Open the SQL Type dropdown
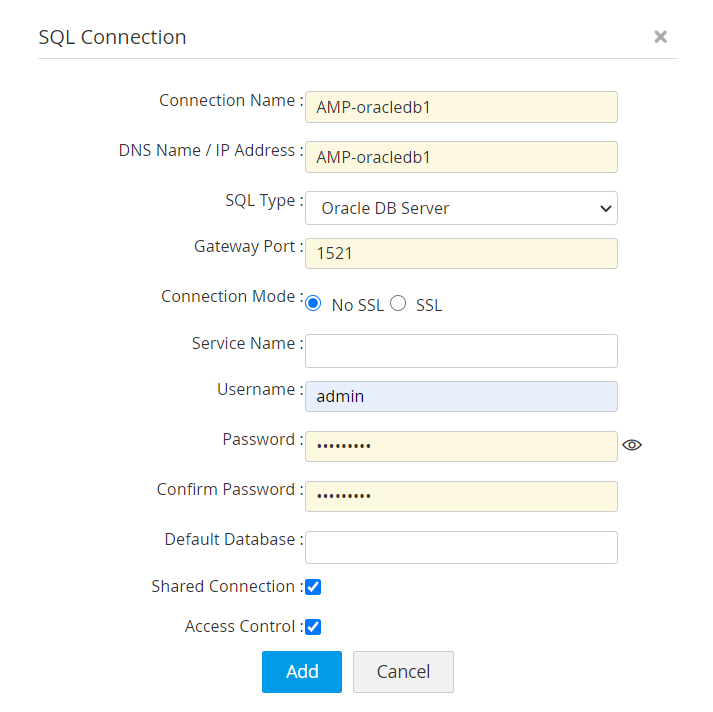713x712 pixels. (x=461, y=208)
